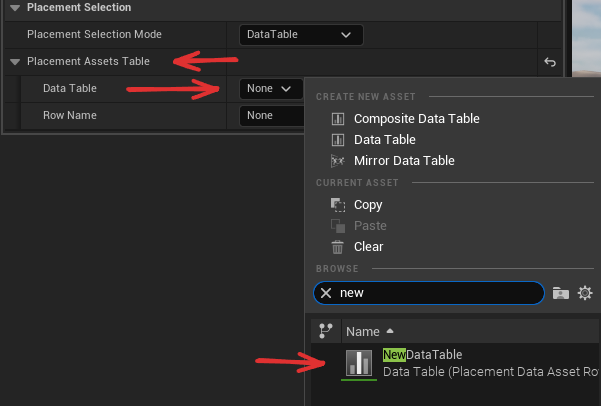Click the folder filter icon beside search
This screenshot has height=406, width=601.
click(561, 293)
